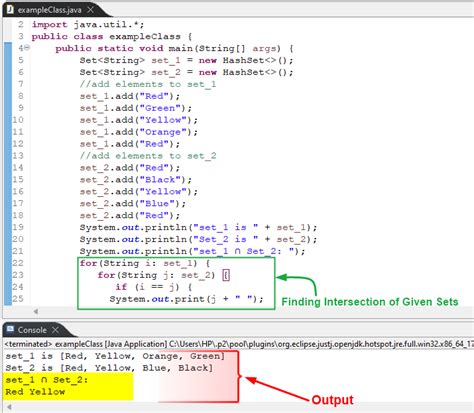Click the inner for loop over set_2
Screen dimensions: 474x413
click(163, 275)
